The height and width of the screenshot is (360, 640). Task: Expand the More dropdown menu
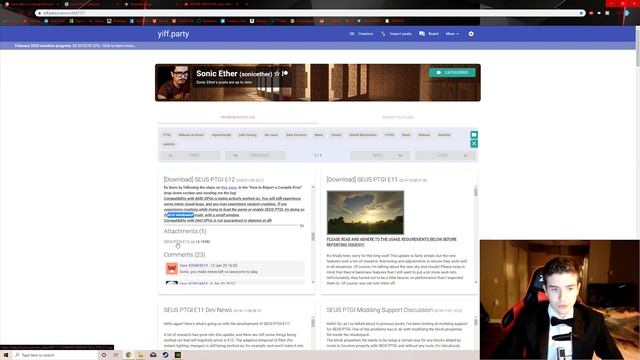pos(452,34)
